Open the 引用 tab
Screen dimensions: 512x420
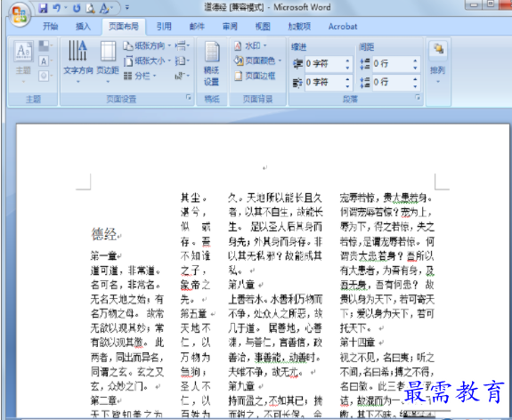(164, 27)
